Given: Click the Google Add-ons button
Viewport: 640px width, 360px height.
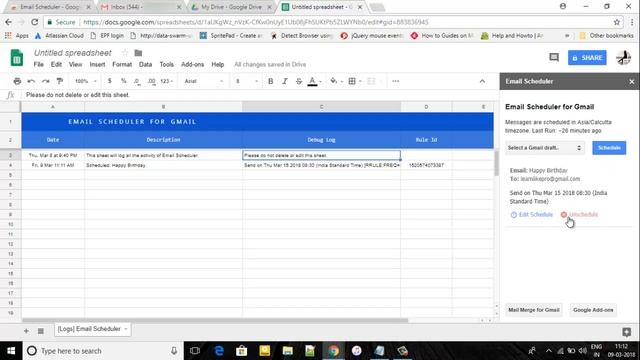Looking at the screenshot, I should pyautogui.click(x=593, y=310).
